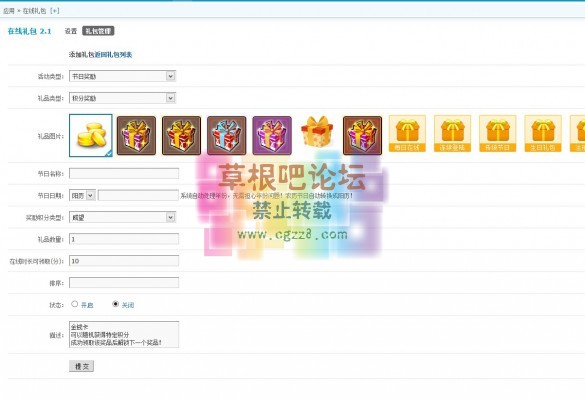
Task: Focus the 节日日期 date input field
Action: click(138, 195)
